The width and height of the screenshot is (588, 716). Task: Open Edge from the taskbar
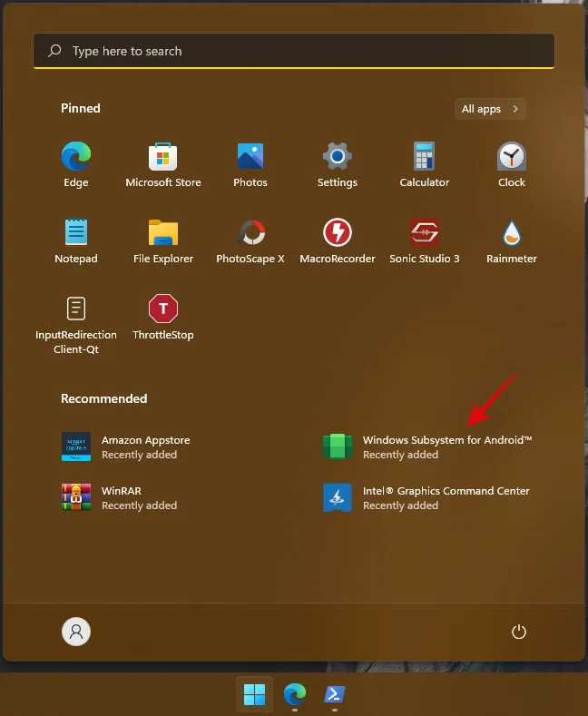point(295,694)
